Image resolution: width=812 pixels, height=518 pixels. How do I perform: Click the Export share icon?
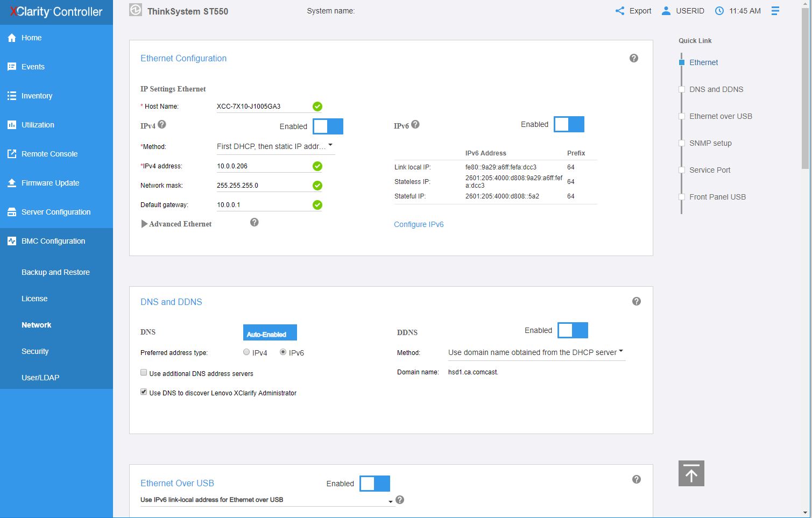coord(620,11)
